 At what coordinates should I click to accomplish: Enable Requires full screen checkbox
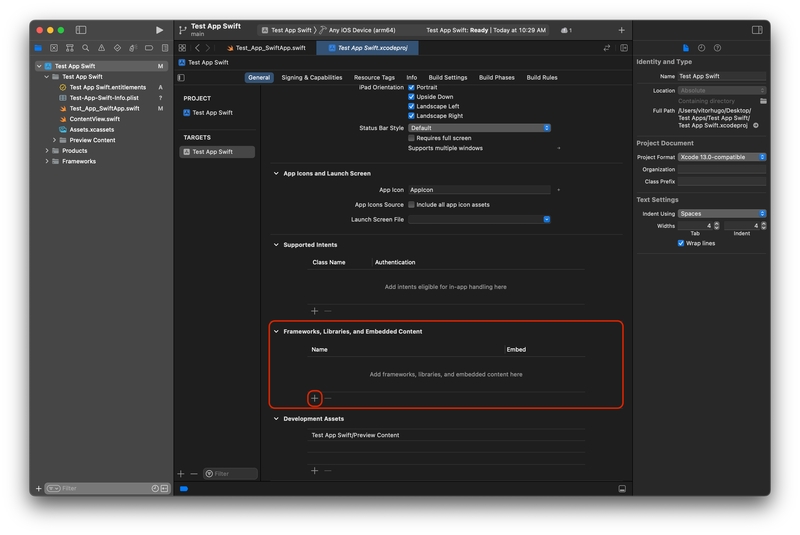point(411,138)
